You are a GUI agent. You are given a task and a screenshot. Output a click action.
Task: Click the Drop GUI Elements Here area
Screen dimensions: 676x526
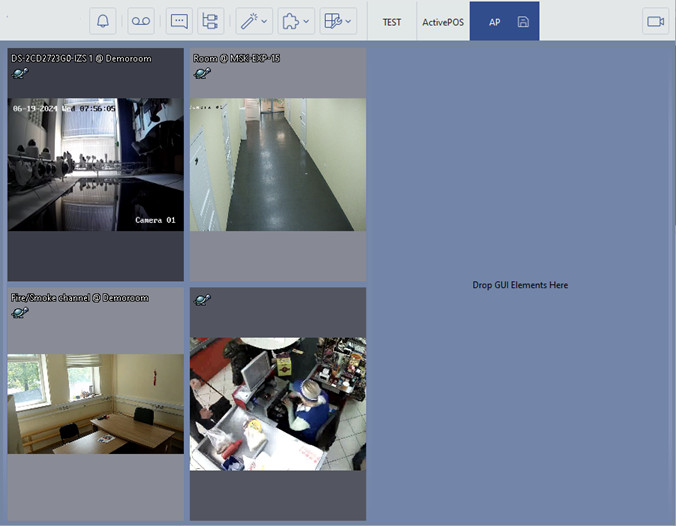coord(520,285)
